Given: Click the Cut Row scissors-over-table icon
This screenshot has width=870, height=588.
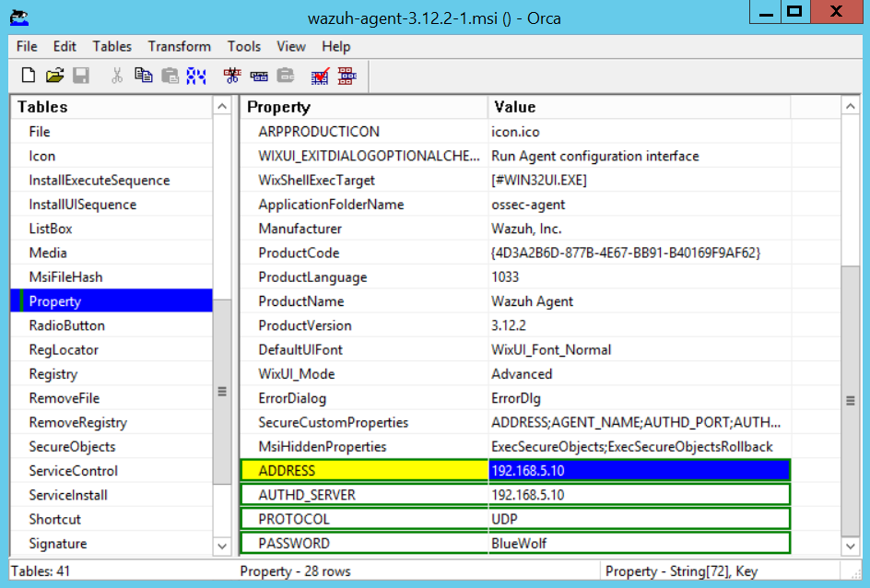Looking at the screenshot, I should pos(232,76).
